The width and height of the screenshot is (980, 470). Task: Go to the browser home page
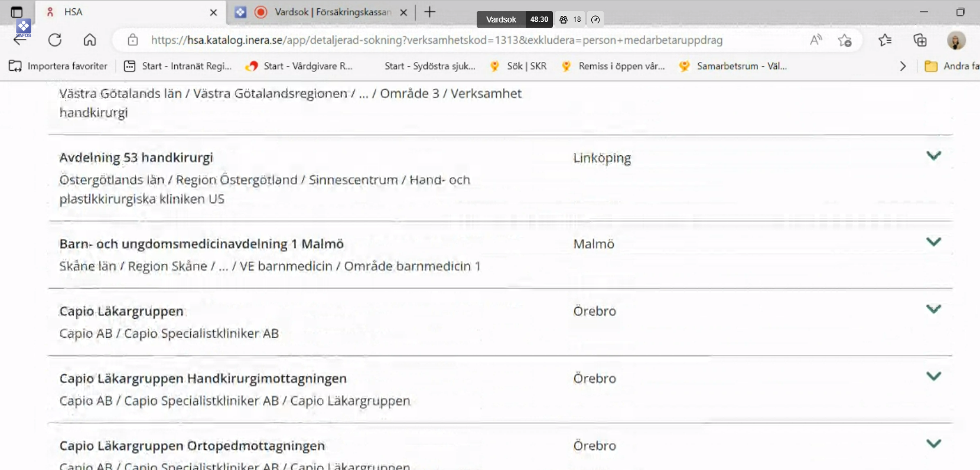[90, 40]
